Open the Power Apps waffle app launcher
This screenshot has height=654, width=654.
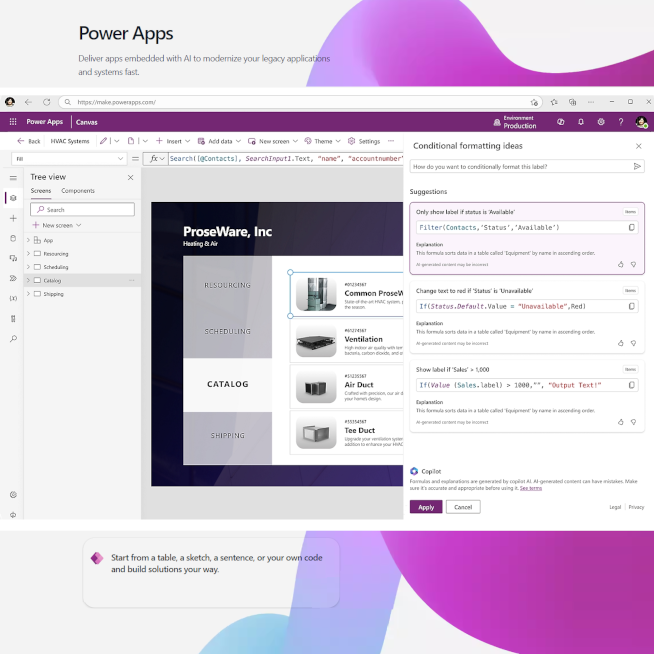tap(12, 122)
